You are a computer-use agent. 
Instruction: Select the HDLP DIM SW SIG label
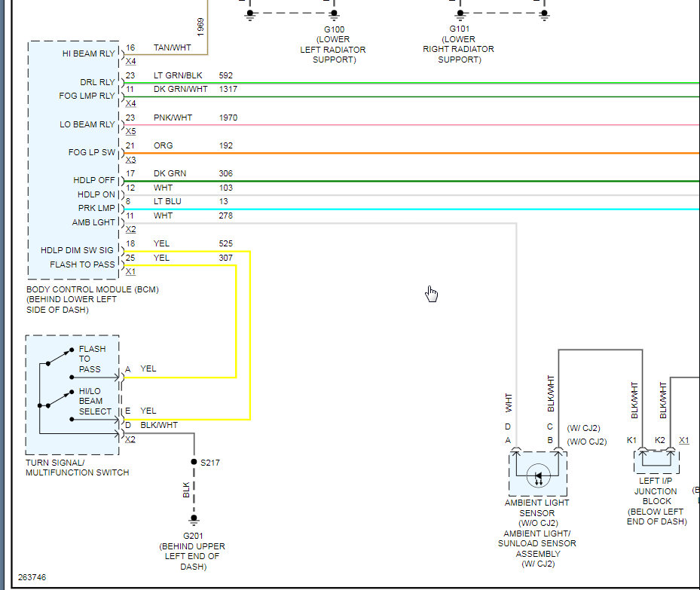point(77,250)
